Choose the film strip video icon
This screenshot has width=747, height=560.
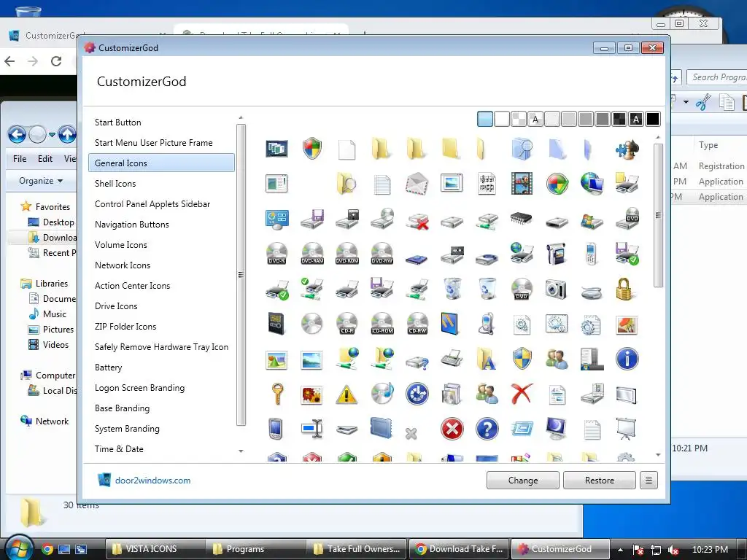coord(522,184)
